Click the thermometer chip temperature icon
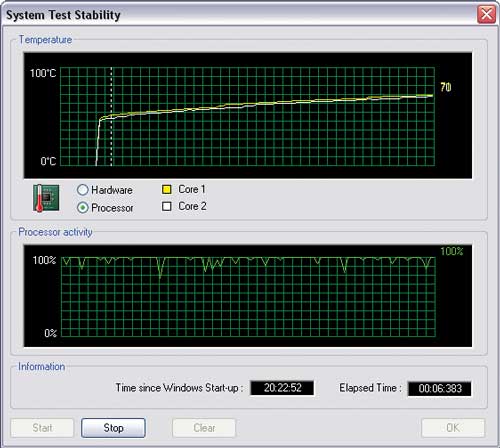500x448 pixels. tap(46, 198)
